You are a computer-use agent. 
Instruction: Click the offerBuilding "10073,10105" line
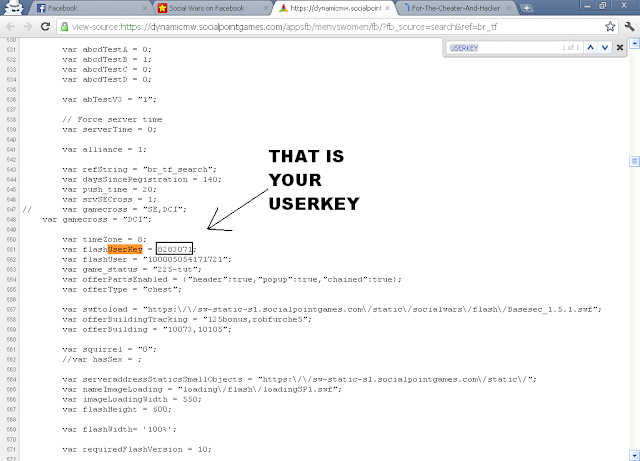point(147,330)
